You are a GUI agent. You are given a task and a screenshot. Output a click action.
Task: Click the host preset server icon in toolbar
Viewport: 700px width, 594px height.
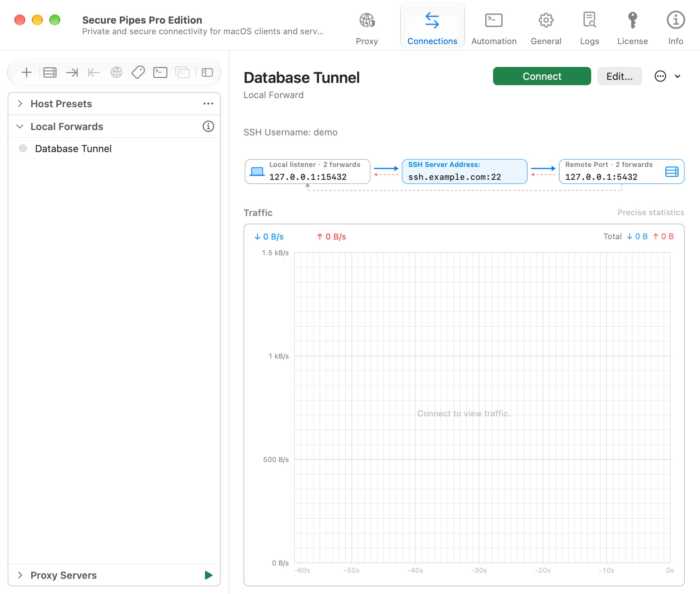(50, 72)
